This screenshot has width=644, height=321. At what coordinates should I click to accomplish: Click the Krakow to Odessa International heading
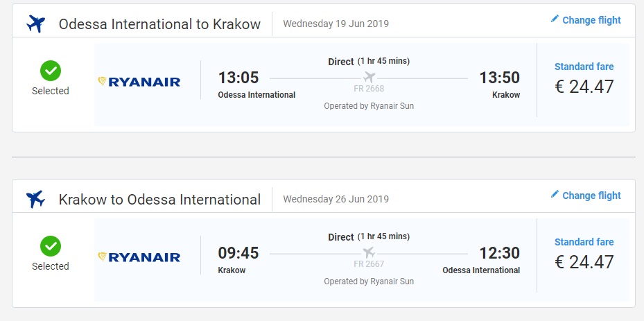[159, 200]
